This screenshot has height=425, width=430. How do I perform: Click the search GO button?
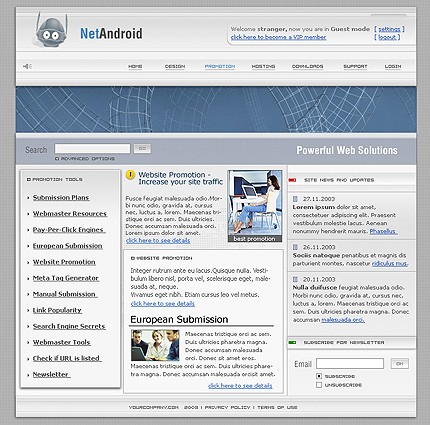(x=142, y=149)
